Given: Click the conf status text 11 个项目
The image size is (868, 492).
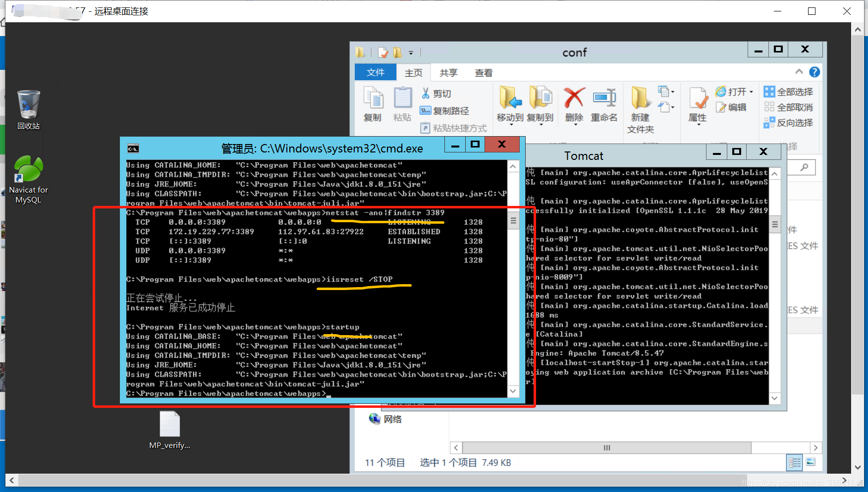Looking at the screenshot, I should click(x=384, y=462).
